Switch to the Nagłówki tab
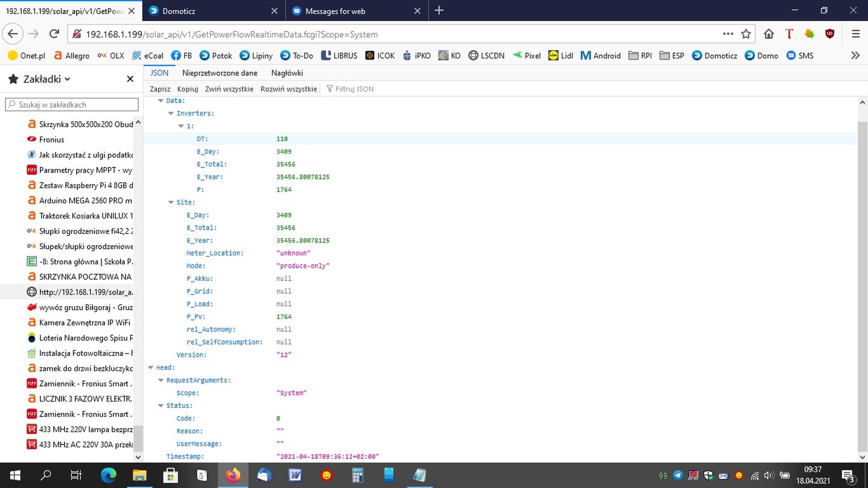 [x=287, y=73]
